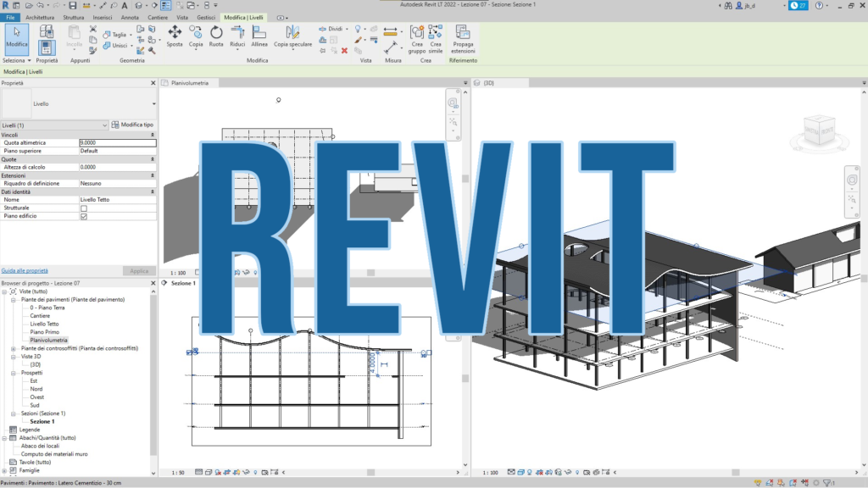Select Livello Tetto in project browser
868x488 pixels.
pyautogui.click(x=44, y=324)
